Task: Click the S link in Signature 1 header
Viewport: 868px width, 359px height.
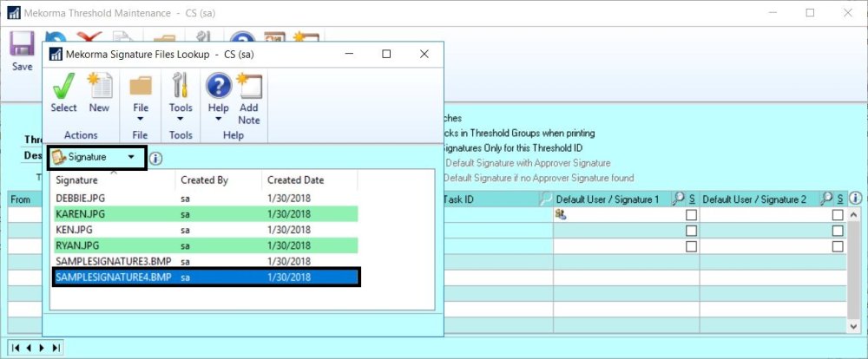Action: (x=692, y=199)
